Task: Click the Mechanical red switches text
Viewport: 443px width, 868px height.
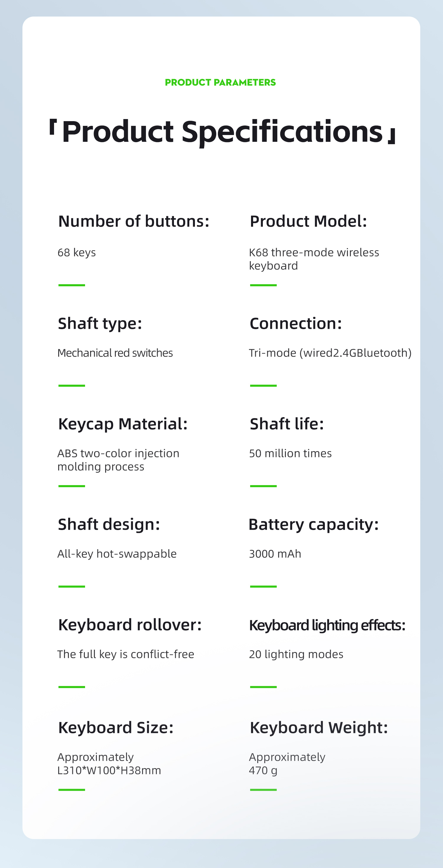Action: (115, 353)
